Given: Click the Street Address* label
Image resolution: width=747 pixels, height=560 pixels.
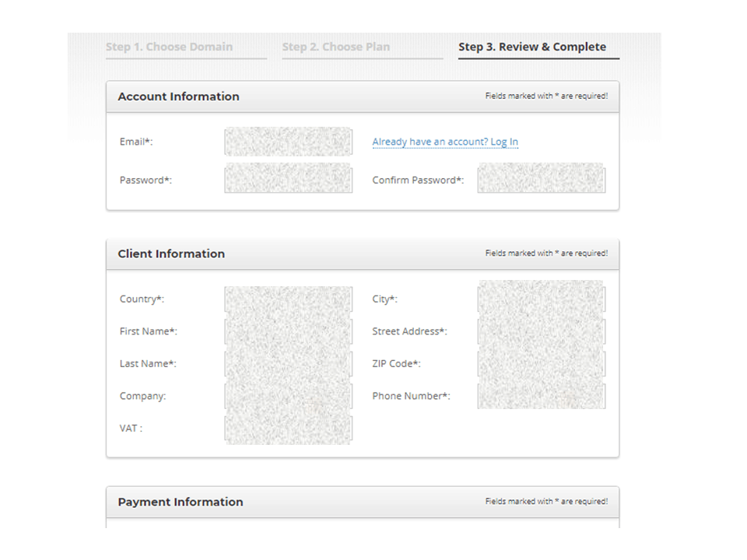Looking at the screenshot, I should (x=410, y=331).
